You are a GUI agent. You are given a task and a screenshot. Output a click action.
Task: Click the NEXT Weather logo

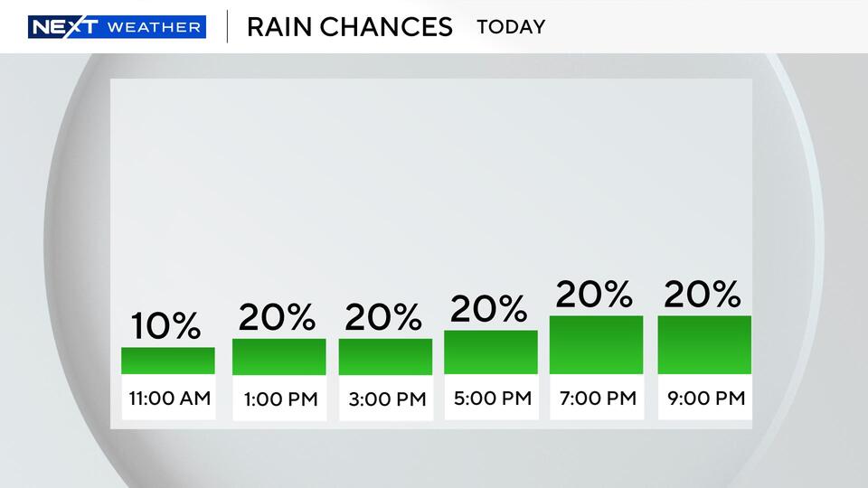click(x=117, y=26)
